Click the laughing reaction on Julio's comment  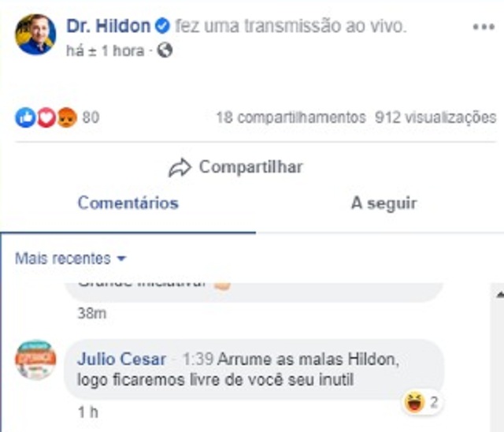415,402
